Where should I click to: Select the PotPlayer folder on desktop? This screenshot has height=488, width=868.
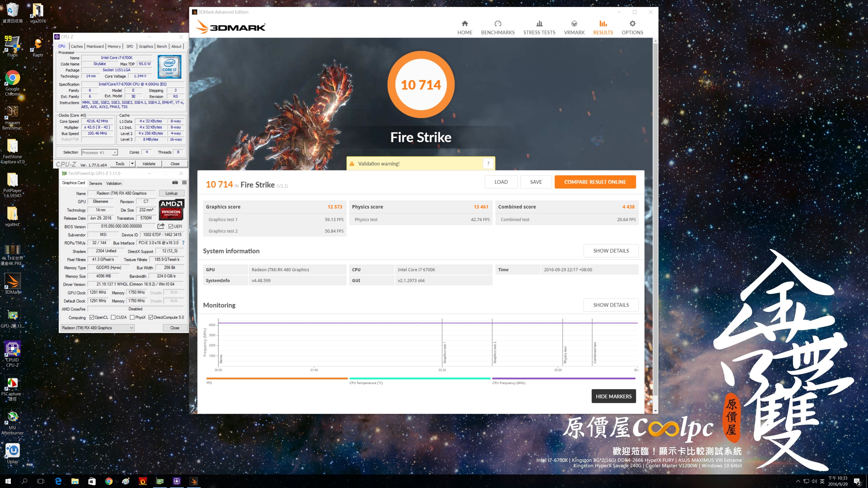(12, 185)
